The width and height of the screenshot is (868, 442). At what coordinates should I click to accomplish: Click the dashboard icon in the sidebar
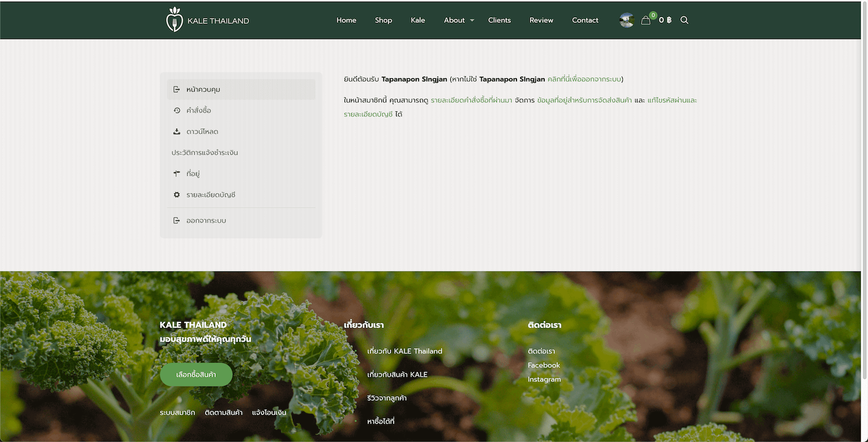(x=176, y=90)
